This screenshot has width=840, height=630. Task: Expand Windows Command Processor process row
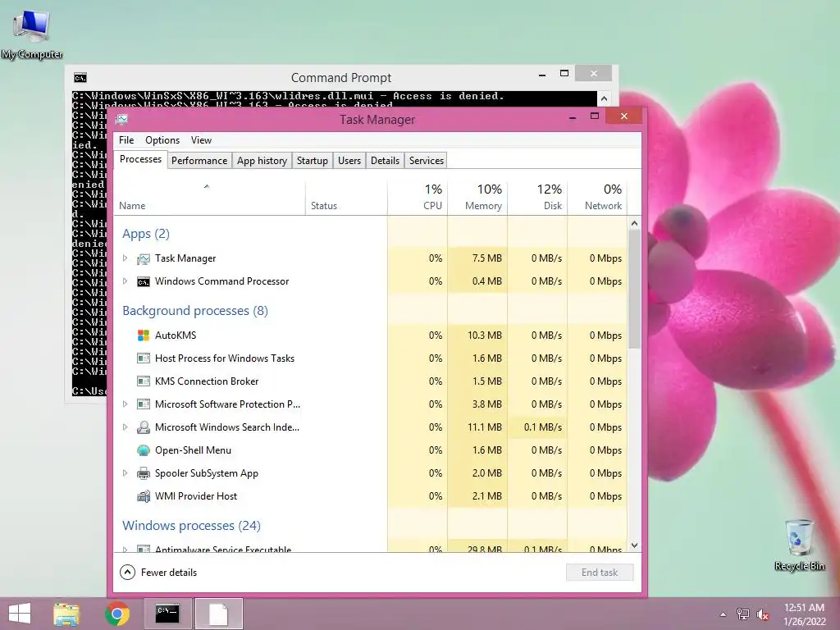point(125,281)
